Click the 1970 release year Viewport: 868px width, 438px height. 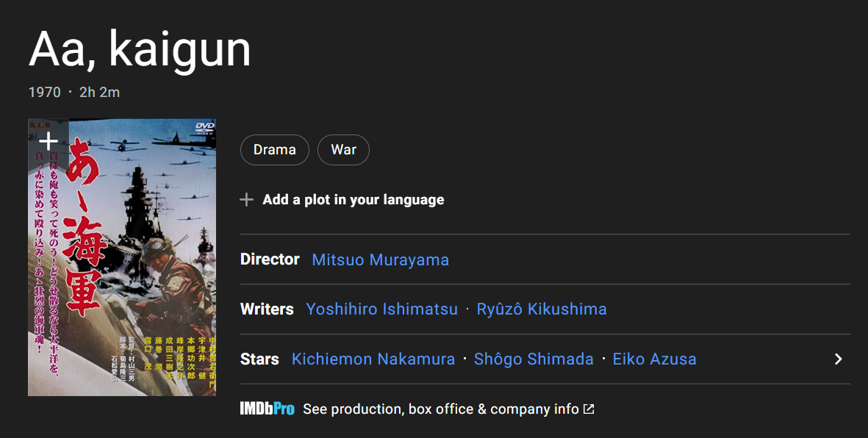44,93
